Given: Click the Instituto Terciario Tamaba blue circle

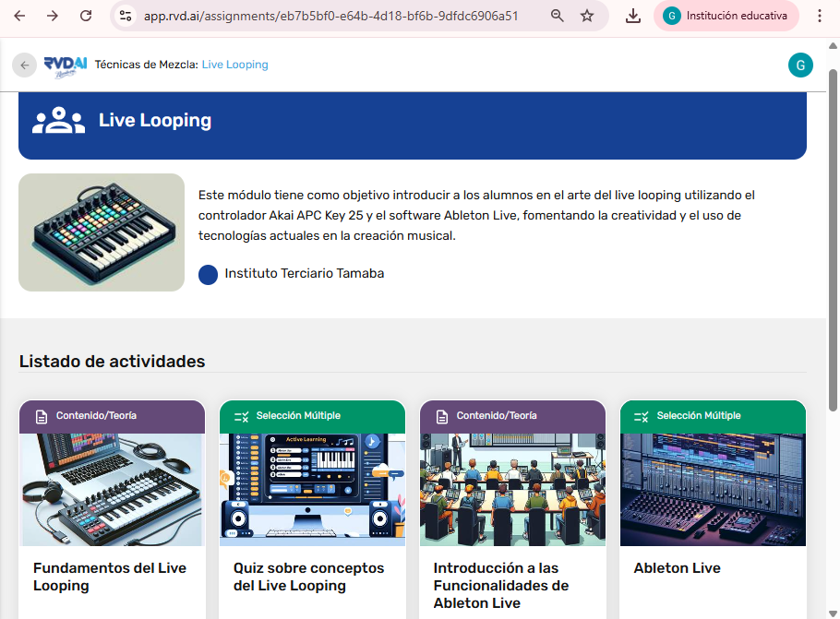Looking at the screenshot, I should click(208, 274).
